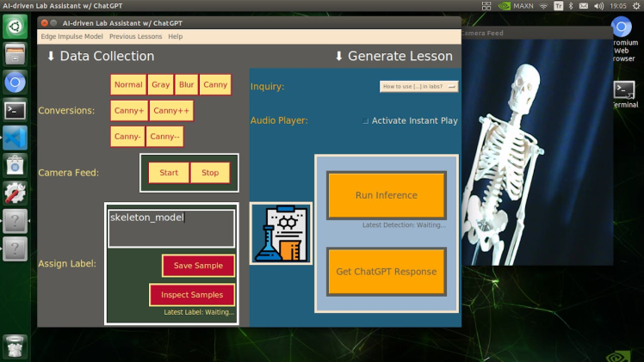Select the Canny-- conversion

pyautogui.click(x=164, y=137)
